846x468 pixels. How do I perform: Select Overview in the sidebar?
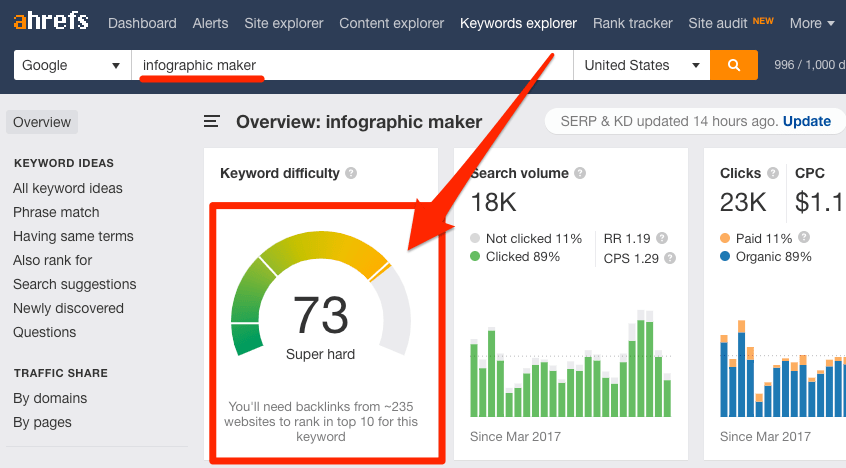pos(42,122)
